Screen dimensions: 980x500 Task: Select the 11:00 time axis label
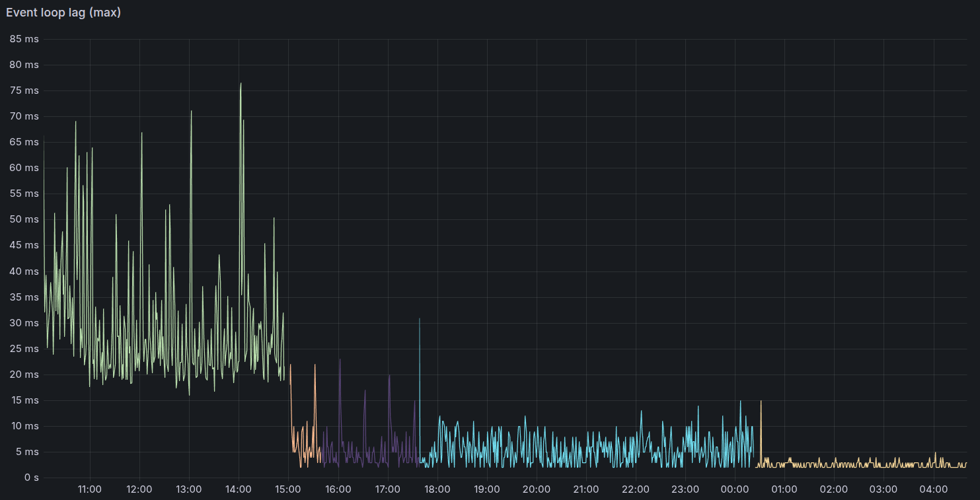pos(89,489)
